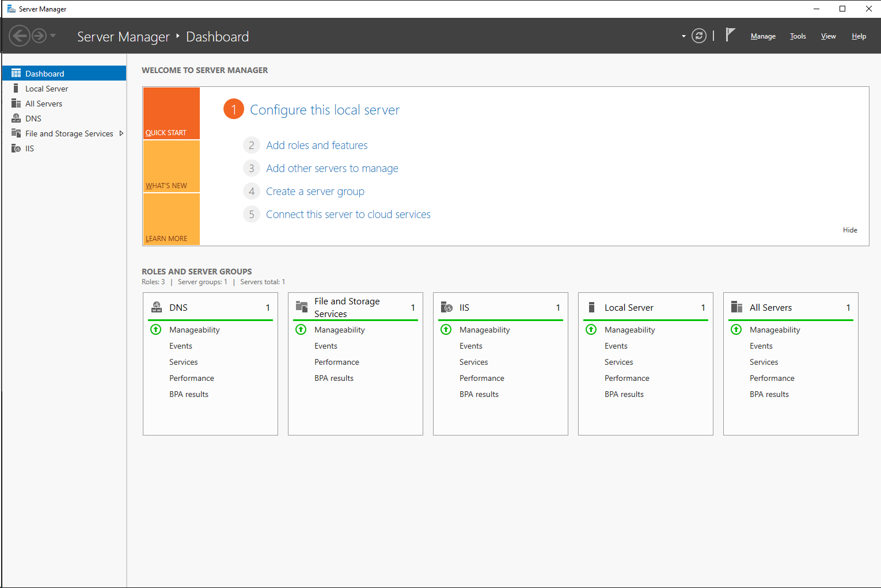Open the Manage menu
This screenshot has height=588, width=881.
763,36
